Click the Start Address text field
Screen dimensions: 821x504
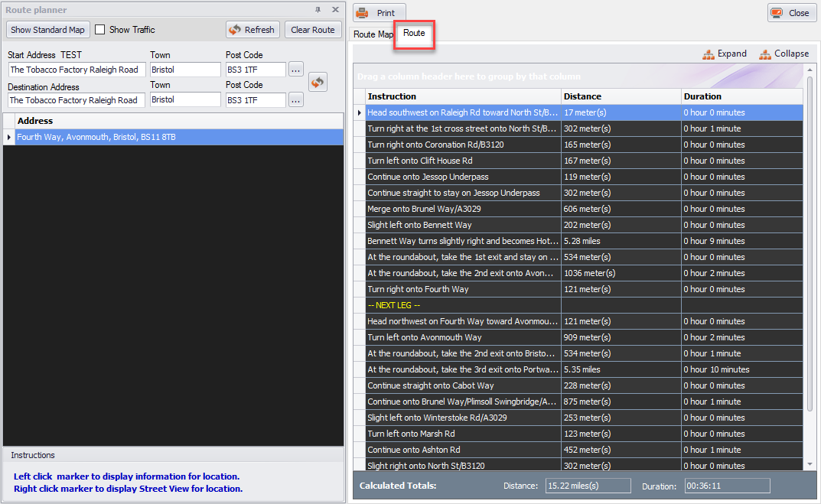tap(77, 70)
